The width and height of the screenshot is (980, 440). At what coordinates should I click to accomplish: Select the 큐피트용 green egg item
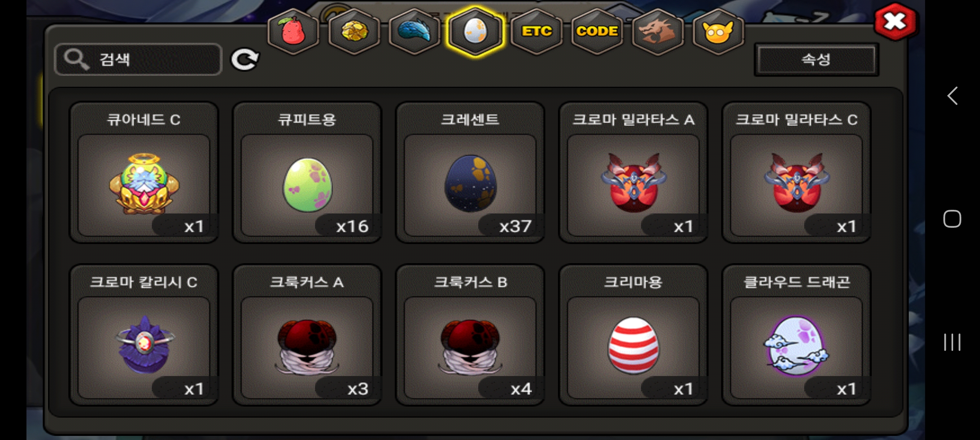point(307,172)
